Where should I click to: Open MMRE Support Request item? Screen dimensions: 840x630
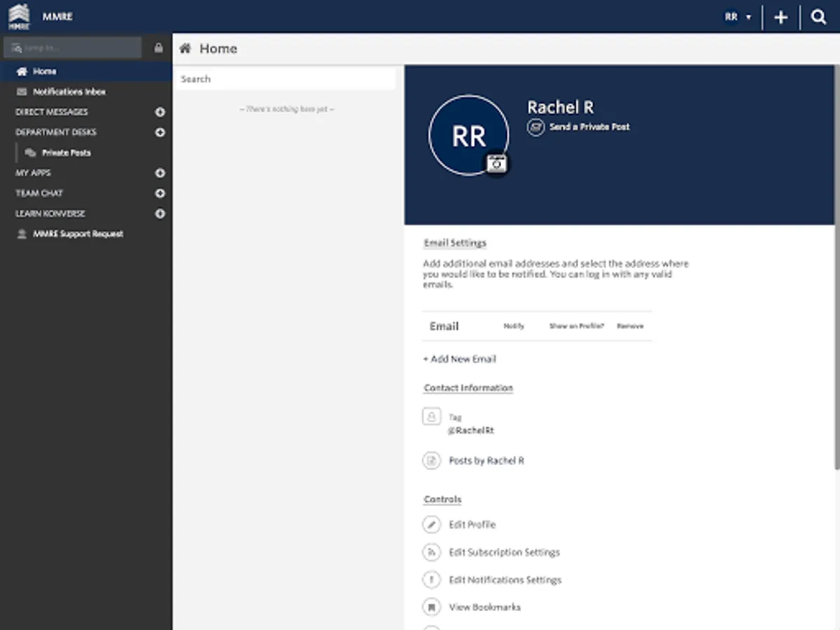click(78, 234)
